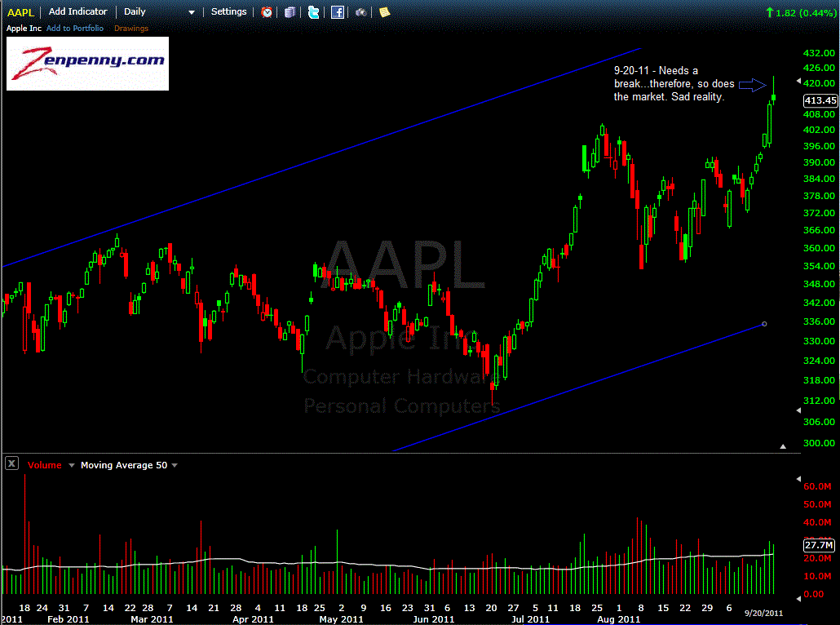The image size is (840, 625).
Task: Open the Add Indicator menu
Action: pos(77,11)
